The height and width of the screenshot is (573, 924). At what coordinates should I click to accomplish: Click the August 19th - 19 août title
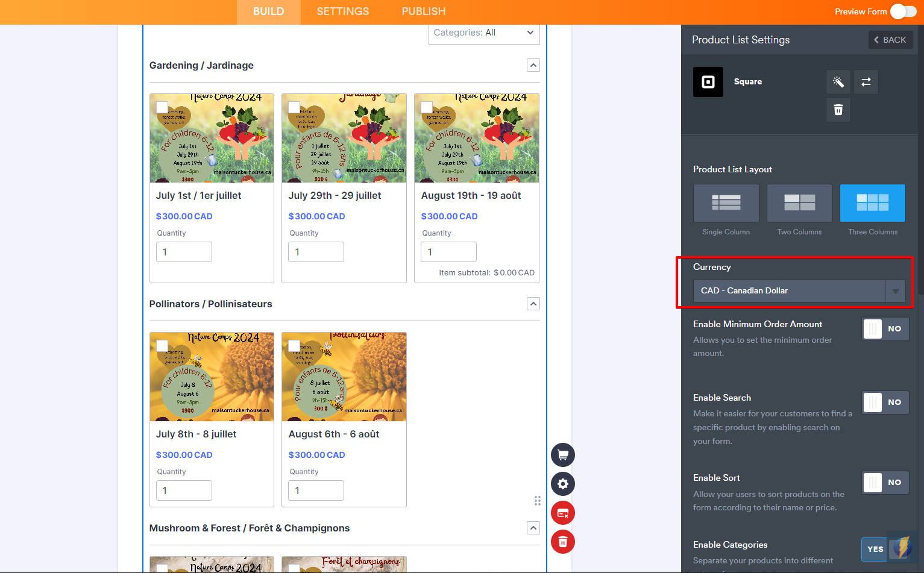pyautogui.click(x=471, y=195)
